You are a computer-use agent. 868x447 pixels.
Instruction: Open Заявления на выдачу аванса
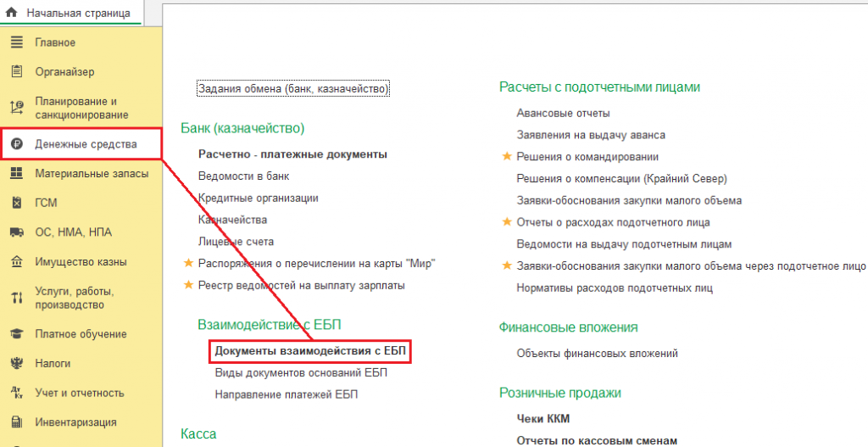coord(591,135)
